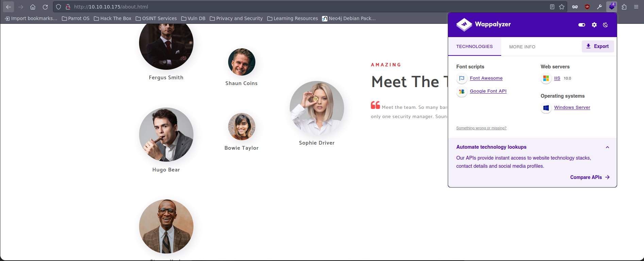Click Sophie Driver's profile photo
Viewport: 644px width, 261px height.
317,108
